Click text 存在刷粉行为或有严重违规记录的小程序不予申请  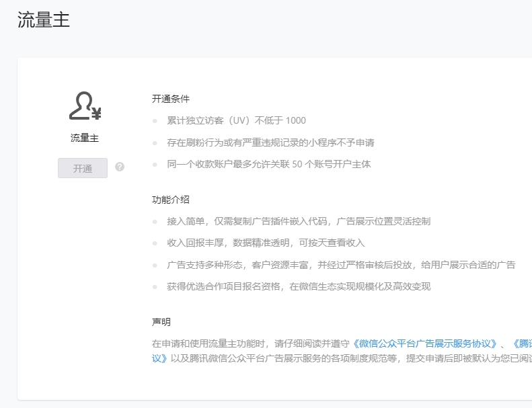[270, 142]
